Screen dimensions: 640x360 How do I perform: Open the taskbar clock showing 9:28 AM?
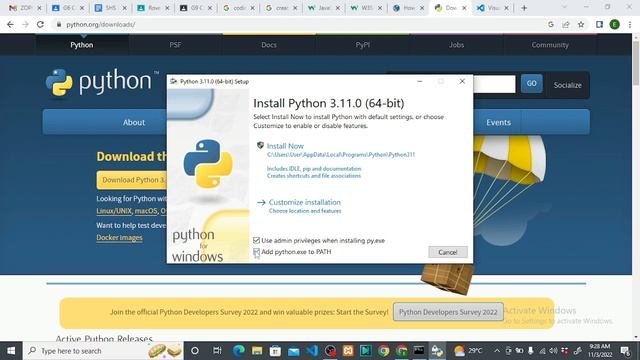pos(599,351)
